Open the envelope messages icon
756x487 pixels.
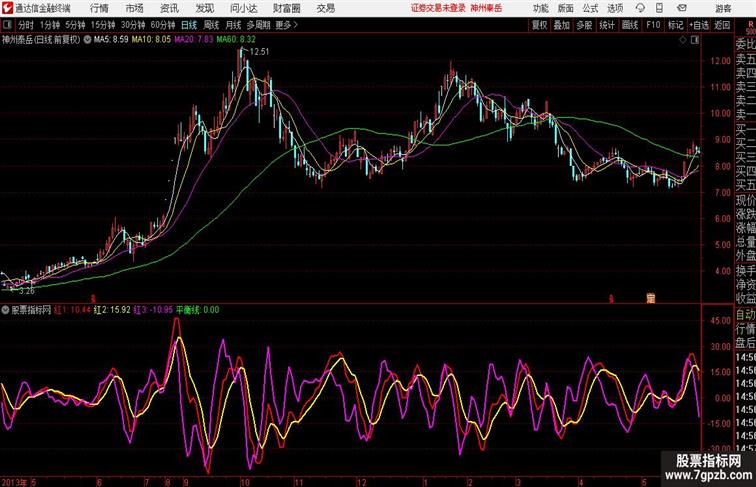click(682, 8)
